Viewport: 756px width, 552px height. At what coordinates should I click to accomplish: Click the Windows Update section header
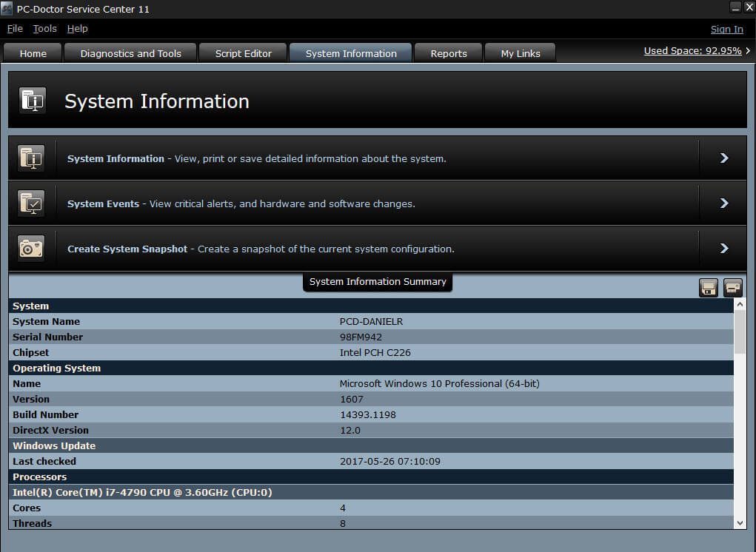(x=371, y=445)
